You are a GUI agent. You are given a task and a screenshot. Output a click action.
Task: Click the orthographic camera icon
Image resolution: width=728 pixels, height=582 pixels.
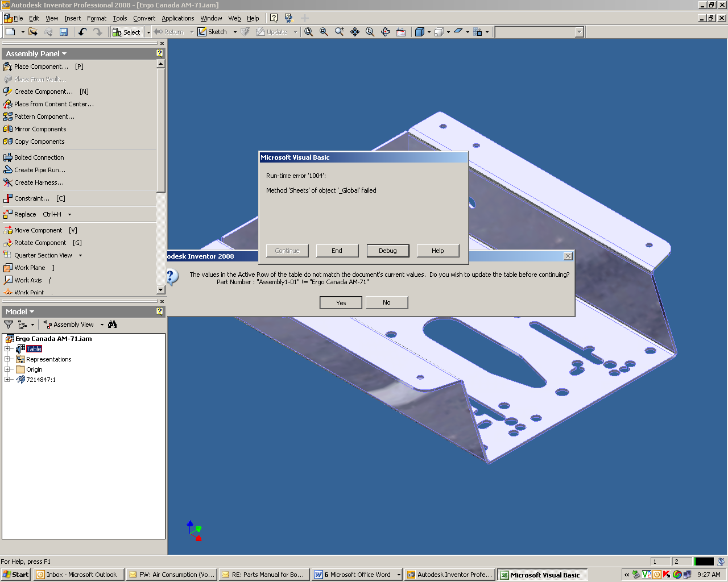click(x=439, y=32)
